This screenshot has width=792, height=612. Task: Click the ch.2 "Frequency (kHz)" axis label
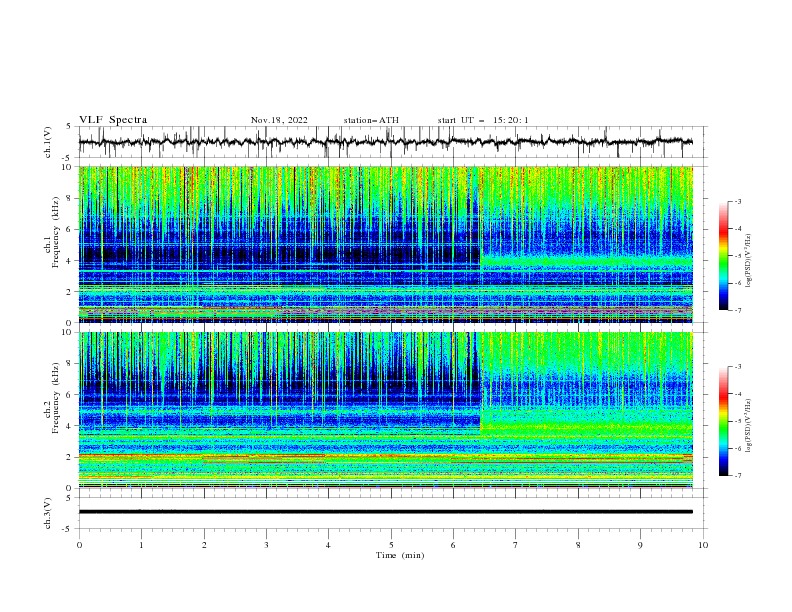pyautogui.click(x=55, y=398)
